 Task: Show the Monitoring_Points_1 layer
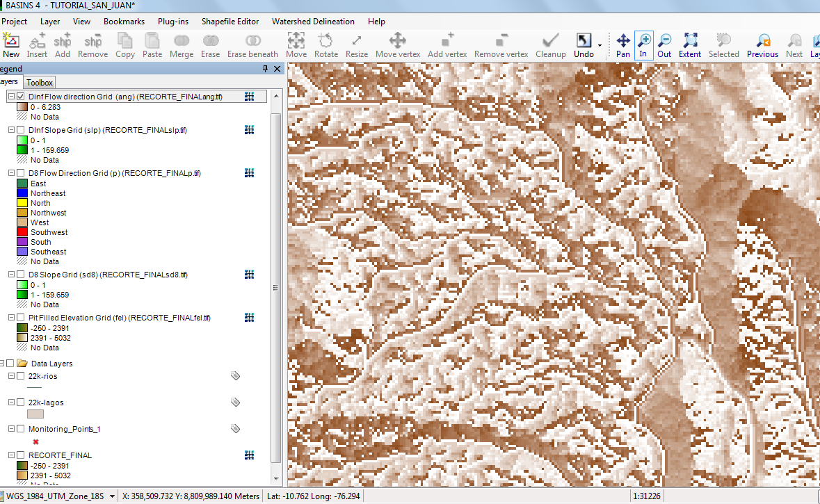click(x=20, y=428)
